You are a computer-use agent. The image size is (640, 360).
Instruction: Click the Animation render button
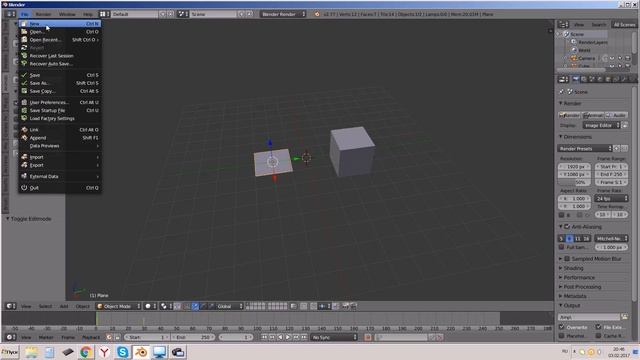click(x=593, y=116)
